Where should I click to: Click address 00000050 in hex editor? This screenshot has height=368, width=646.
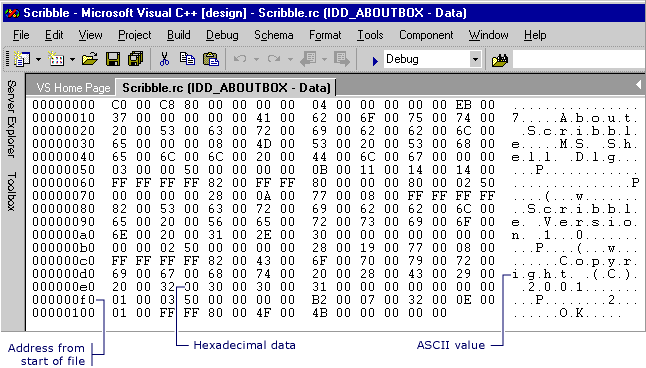(x=63, y=170)
